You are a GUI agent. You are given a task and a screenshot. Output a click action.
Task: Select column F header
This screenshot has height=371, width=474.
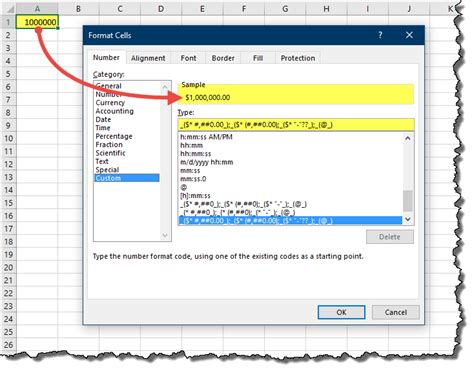(244, 9)
